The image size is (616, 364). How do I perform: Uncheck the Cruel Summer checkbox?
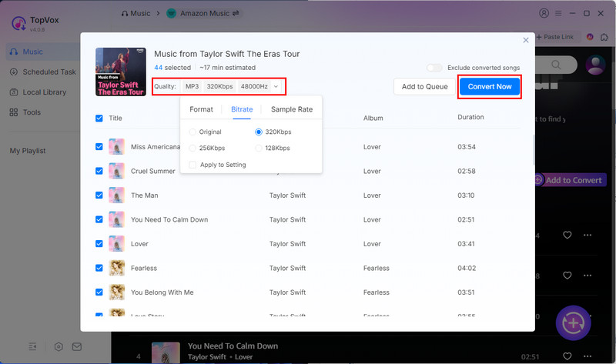click(x=99, y=171)
